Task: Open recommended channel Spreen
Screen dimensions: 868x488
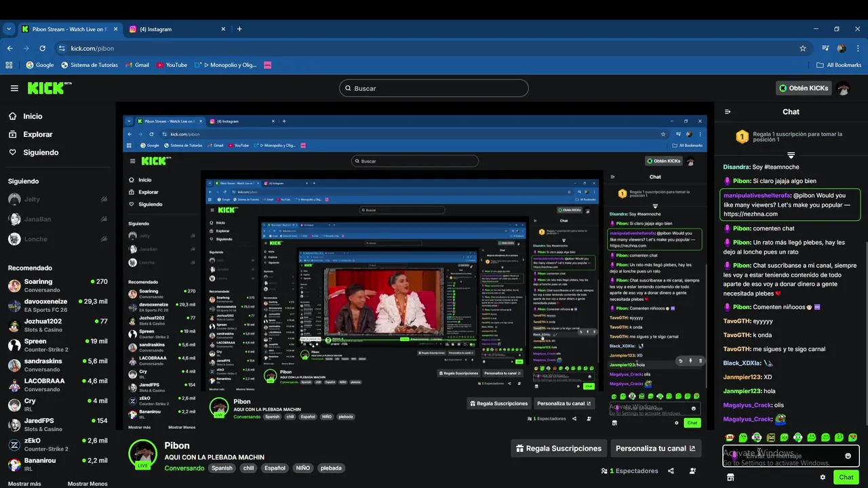Action: click(58, 345)
